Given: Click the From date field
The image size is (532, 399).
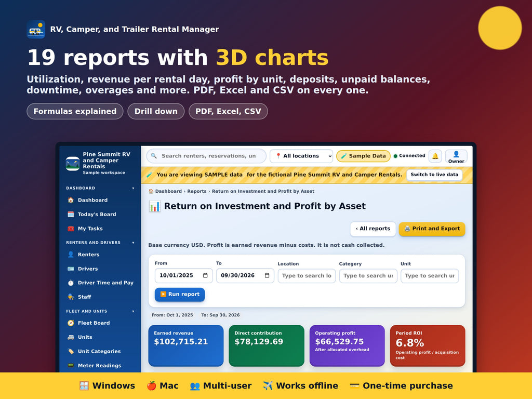Looking at the screenshot, I should click(183, 275).
